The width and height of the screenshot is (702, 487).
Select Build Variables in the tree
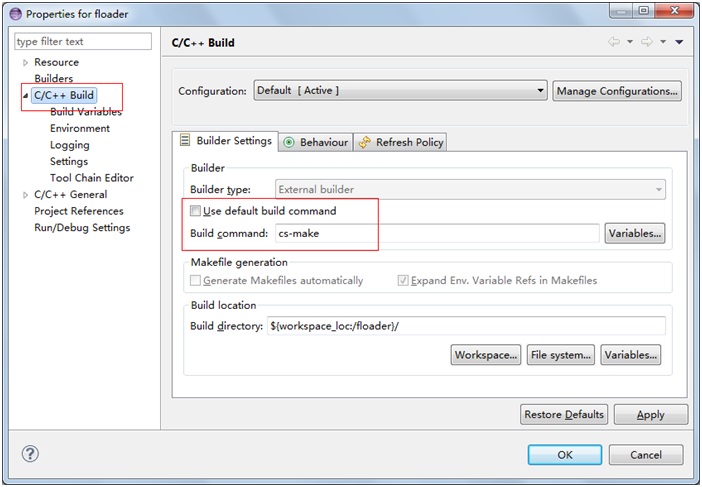pos(86,112)
